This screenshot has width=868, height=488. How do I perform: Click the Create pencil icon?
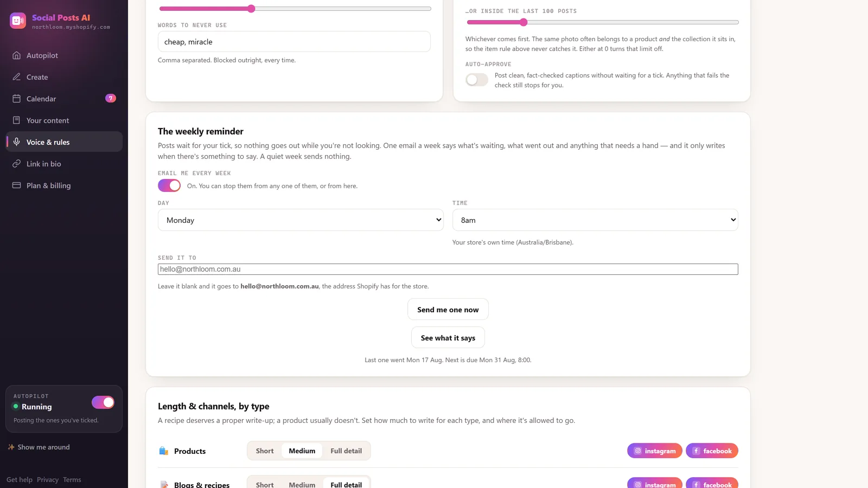17,77
